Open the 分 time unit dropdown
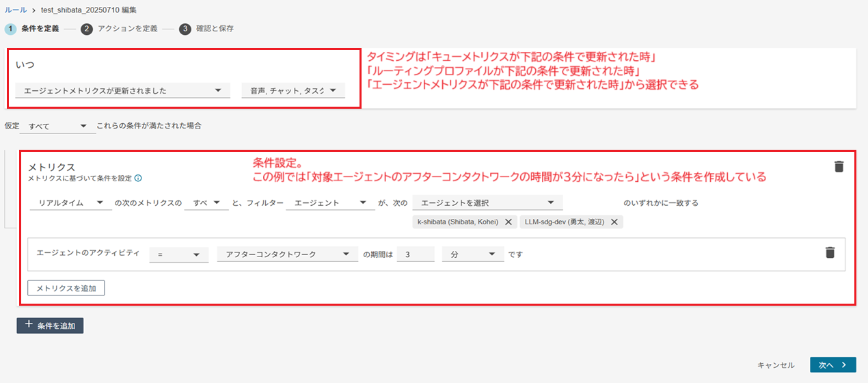Image resolution: width=868 pixels, height=383 pixels. 473,254
